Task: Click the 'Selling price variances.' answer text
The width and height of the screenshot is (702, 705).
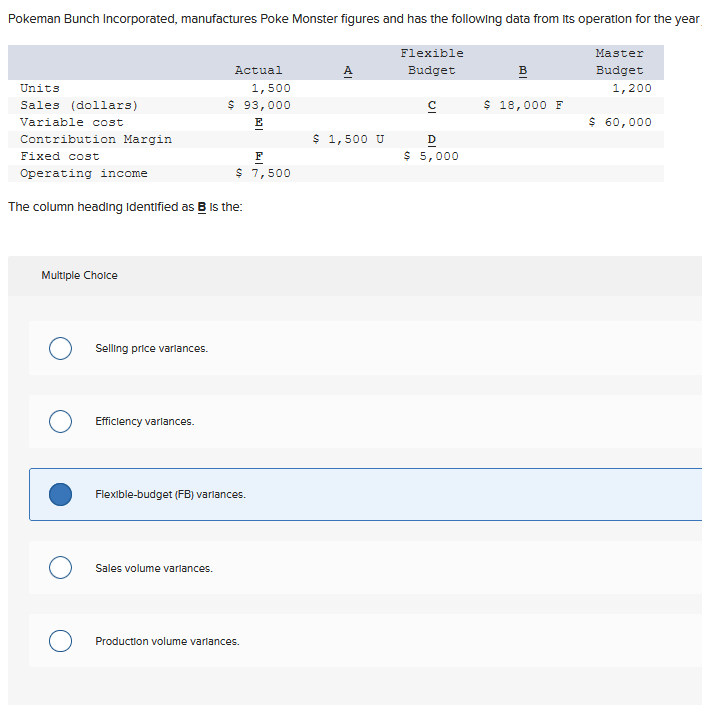Action: coord(152,348)
